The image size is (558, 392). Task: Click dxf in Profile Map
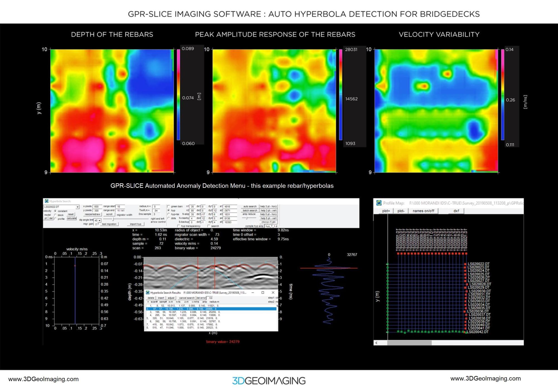[456, 211]
